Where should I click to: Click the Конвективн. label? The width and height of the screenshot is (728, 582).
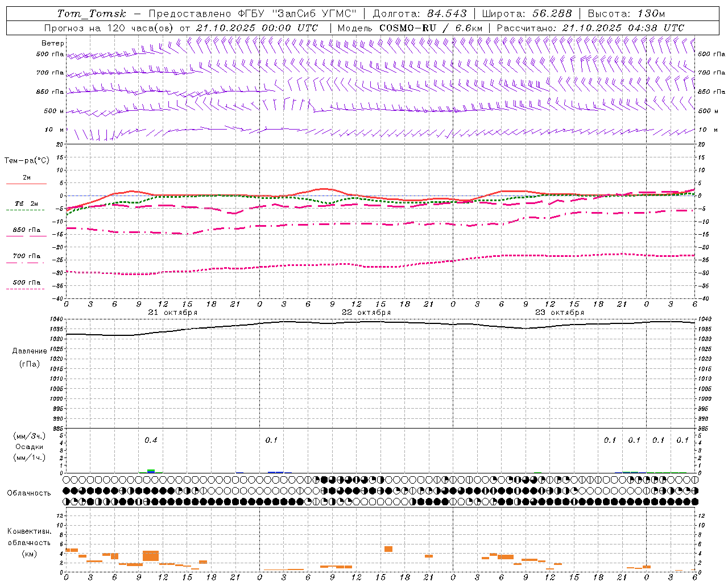pyautogui.click(x=29, y=531)
